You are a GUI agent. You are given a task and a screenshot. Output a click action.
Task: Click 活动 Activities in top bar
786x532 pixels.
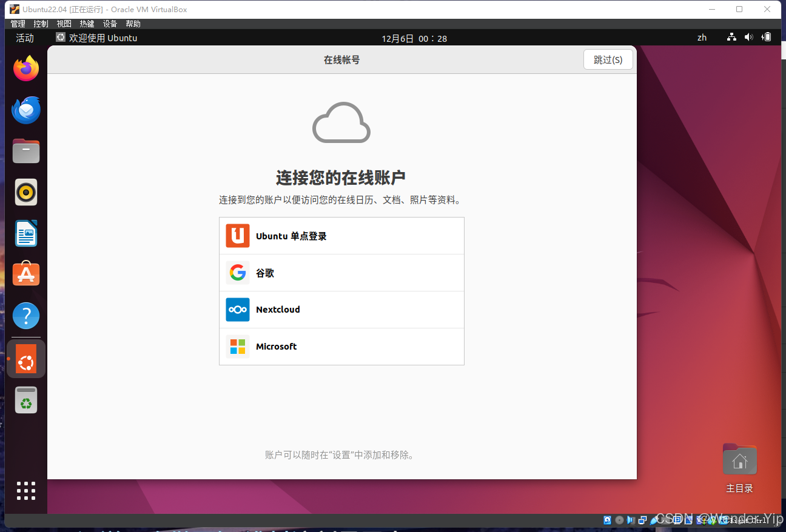(25, 38)
